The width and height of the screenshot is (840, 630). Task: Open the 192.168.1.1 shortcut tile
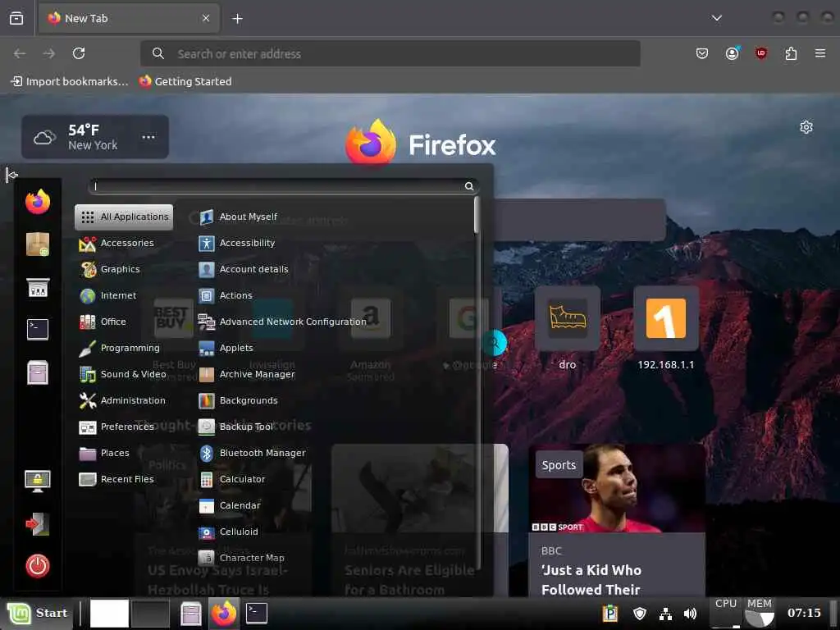click(666, 329)
